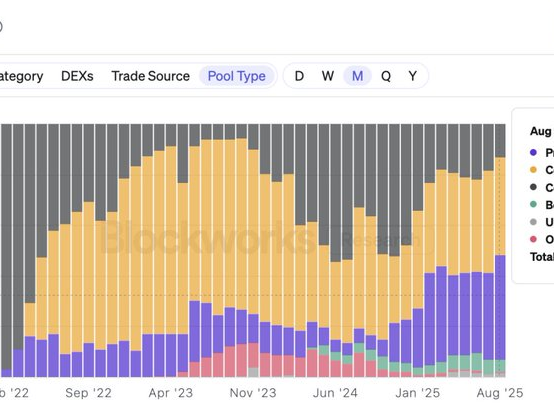
Task: Click the Nov '23 axis label
Action: pos(253,393)
